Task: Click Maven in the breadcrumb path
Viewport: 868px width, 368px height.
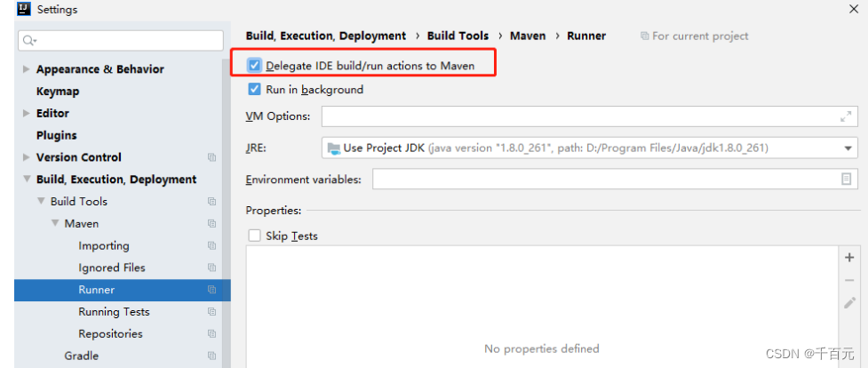Action: pyautogui.click(x=528, y=36)
